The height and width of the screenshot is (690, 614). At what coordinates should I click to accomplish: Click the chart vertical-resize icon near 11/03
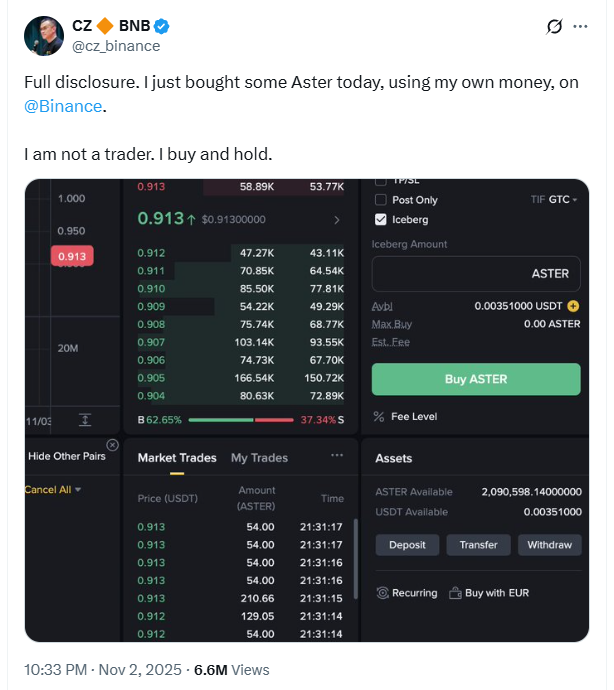coord(85,420)
